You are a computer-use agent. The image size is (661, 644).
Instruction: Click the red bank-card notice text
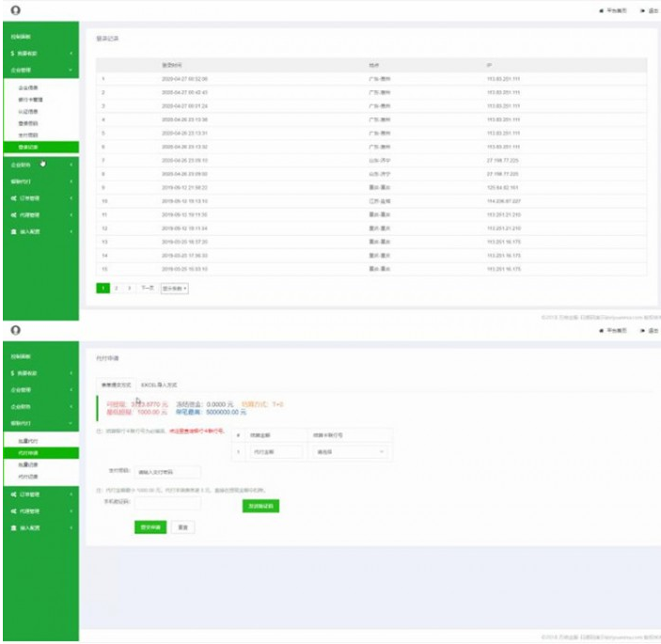(x=197, y=431)
